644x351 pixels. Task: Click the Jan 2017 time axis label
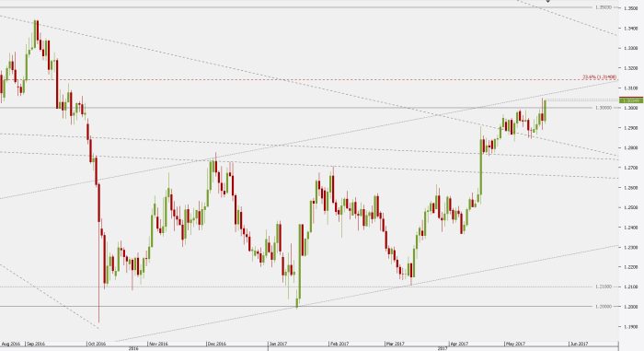278,344
